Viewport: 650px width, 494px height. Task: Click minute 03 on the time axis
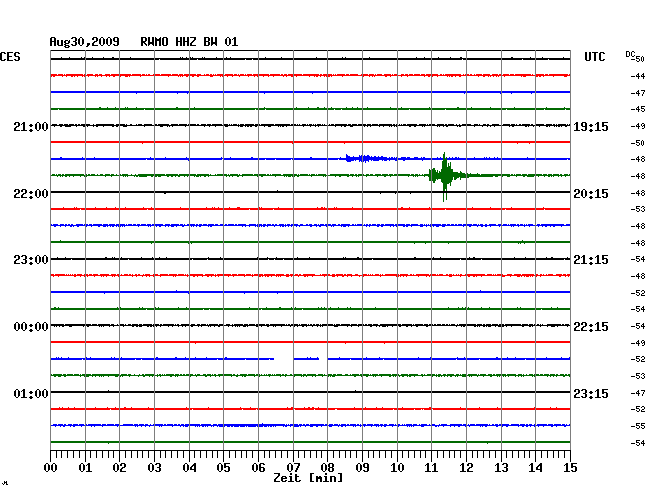click(x=155, y=468)
